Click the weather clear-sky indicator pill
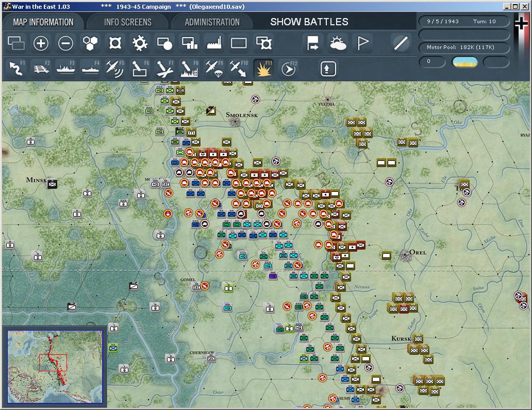532x410 pixels. (x=464, y=62)
